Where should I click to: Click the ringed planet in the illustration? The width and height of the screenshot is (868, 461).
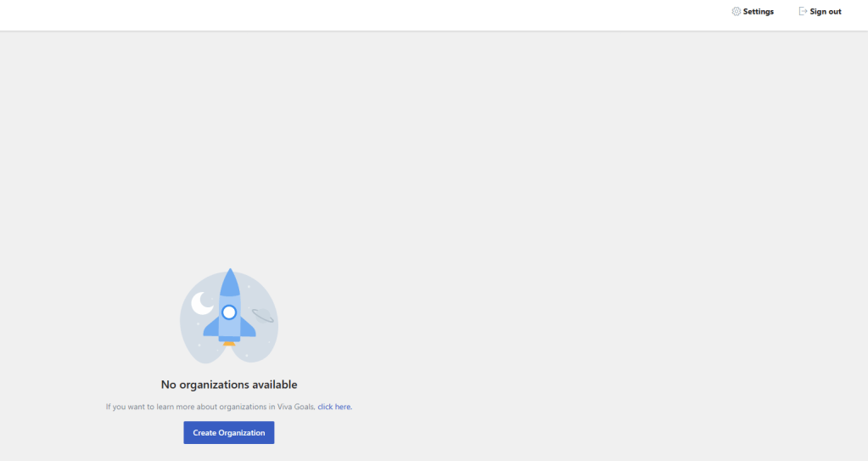(x=262, y=315)
